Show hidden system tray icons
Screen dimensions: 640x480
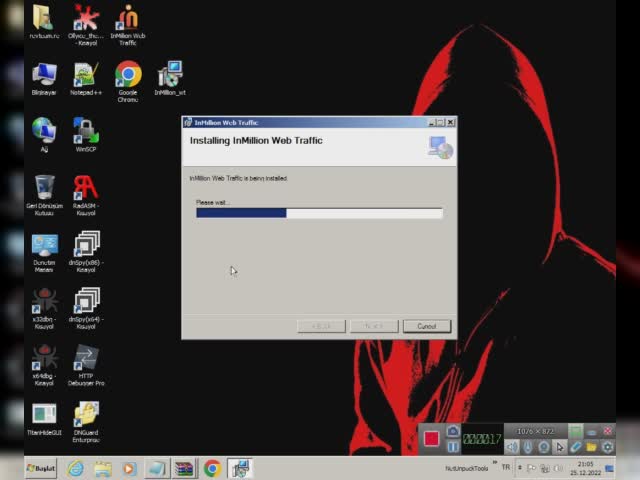pyautogui.click(x=520, y=468)
